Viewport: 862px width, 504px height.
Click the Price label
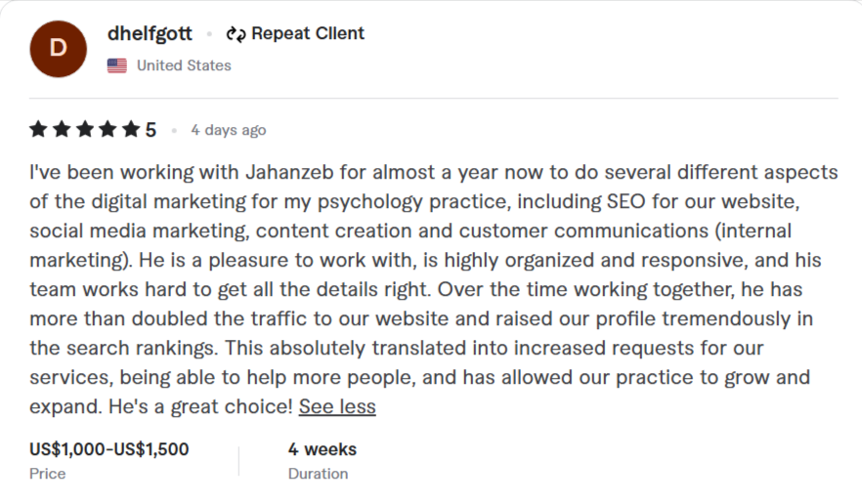48,474
